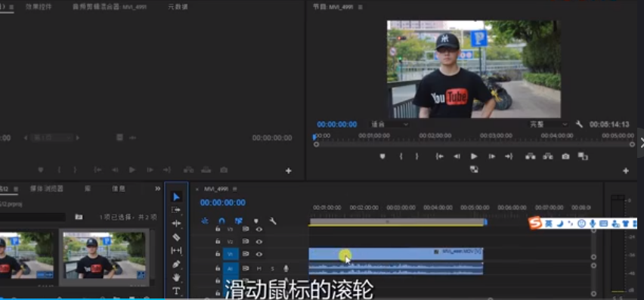This screenshot has height=300, width=644.
Task: Toggle lock on track V2
Action: (218, 241)
